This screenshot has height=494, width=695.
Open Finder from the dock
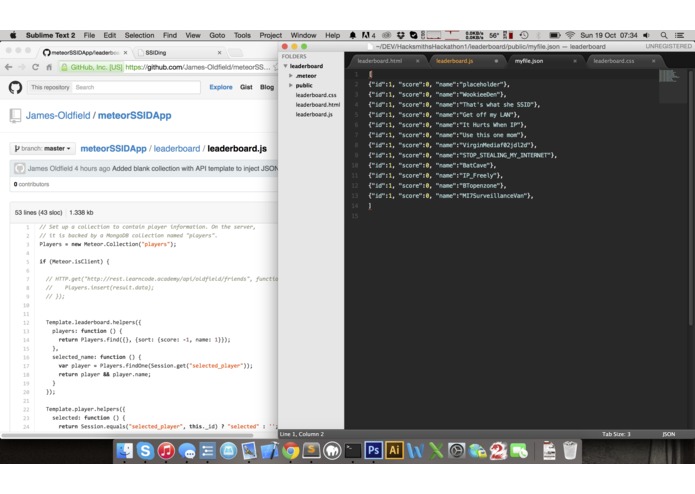[125, 451]
